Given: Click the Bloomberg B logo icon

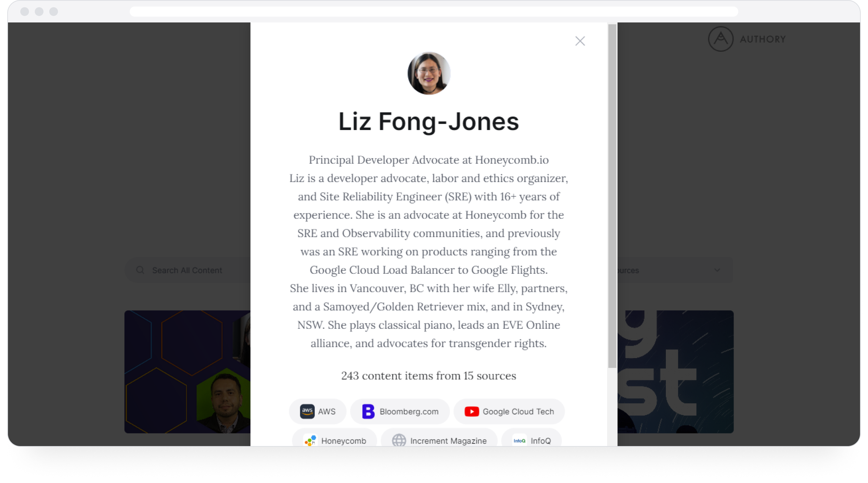Looking at the screenshot, I should coord(368,411).
